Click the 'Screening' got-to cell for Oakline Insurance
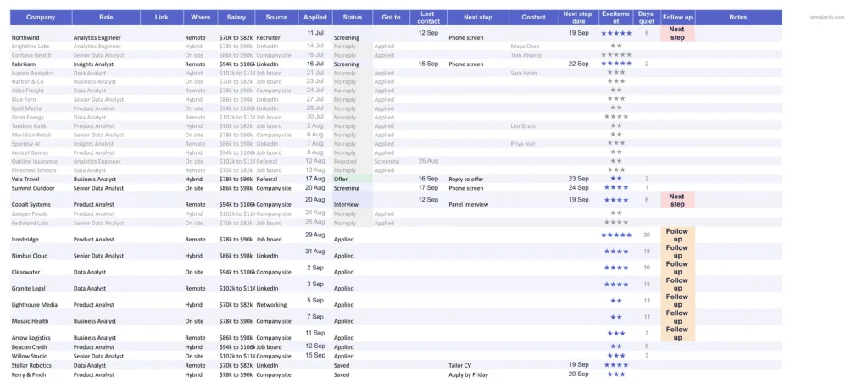Viewport: 868px width, 388px height. point(392,162)
